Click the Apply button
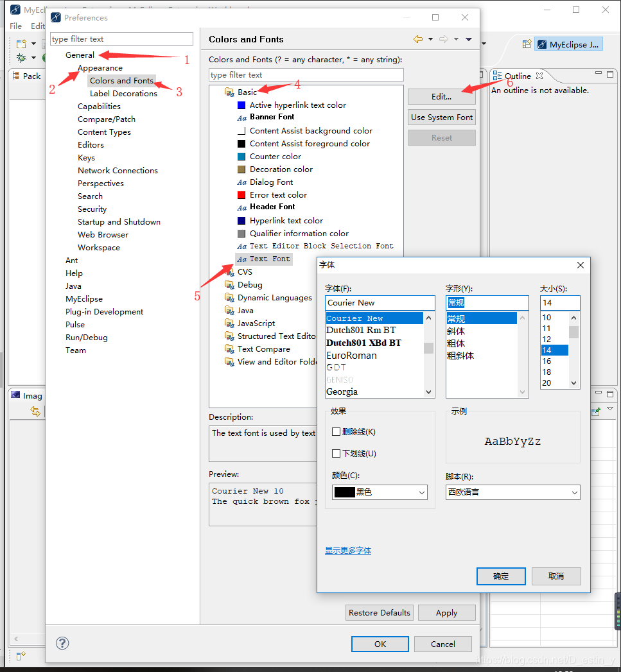Screen dimensions: 621x672 (x=447, y=613)
